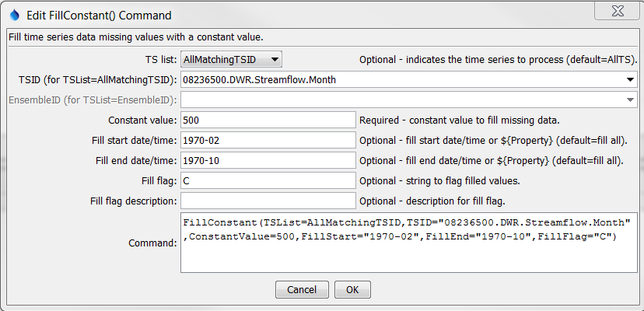
Task: Focus the Fill start date/time field
Action: 267,140
